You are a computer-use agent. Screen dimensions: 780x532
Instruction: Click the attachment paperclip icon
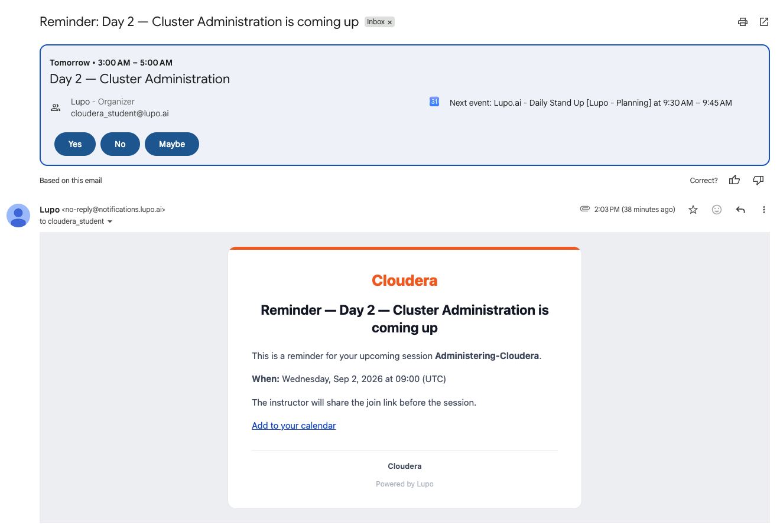[x=585, y=209]
